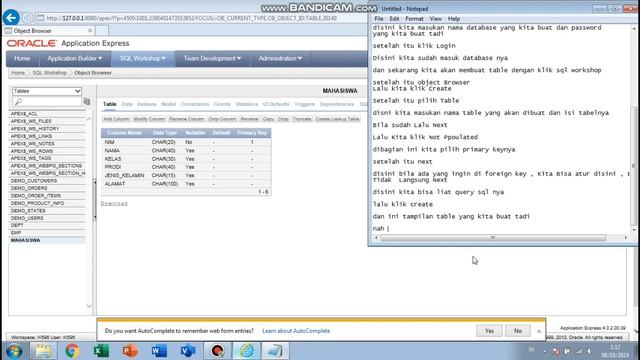Screen dimensions: 640x360
Task: Click Notepad horizontal scrollbar
Action: (x=493, y=238)
